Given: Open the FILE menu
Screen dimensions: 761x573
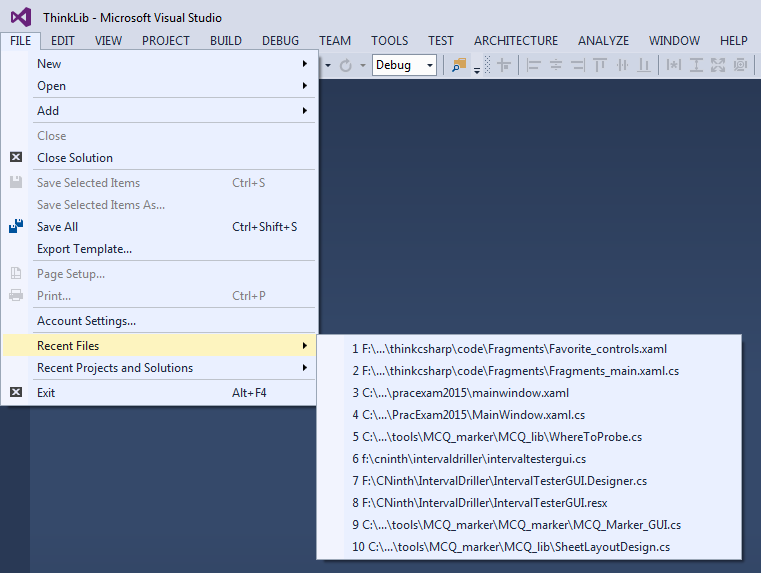Looking at the screenshot, I should click(x=20, y=41).
